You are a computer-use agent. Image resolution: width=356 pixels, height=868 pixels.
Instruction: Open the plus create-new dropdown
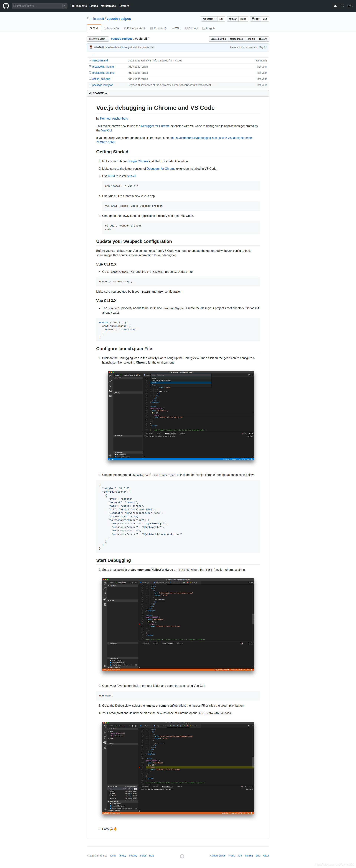(342, 6)
